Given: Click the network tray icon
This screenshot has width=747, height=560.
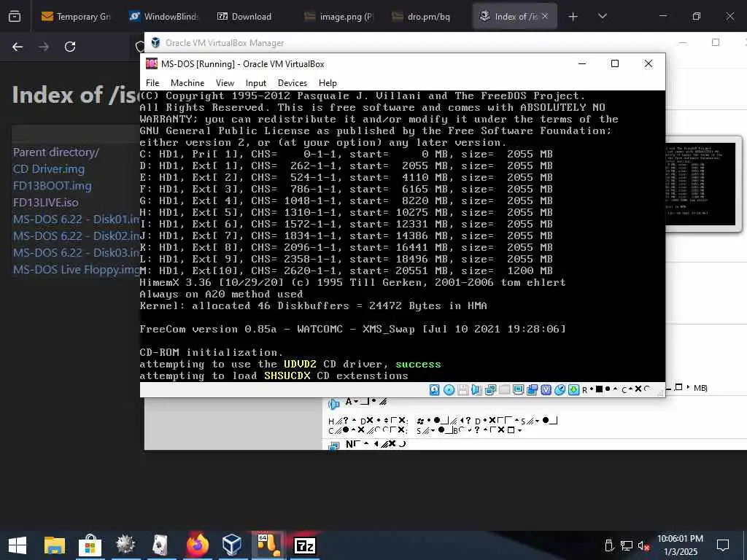Looking at the screenshot, I should (x=627, y=545).
